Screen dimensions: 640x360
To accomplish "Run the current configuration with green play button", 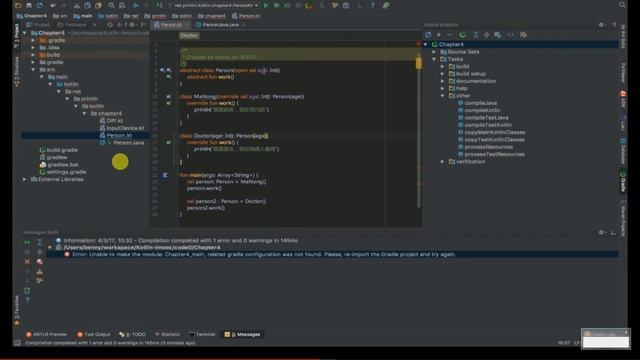I will click(x=266, y=5).
